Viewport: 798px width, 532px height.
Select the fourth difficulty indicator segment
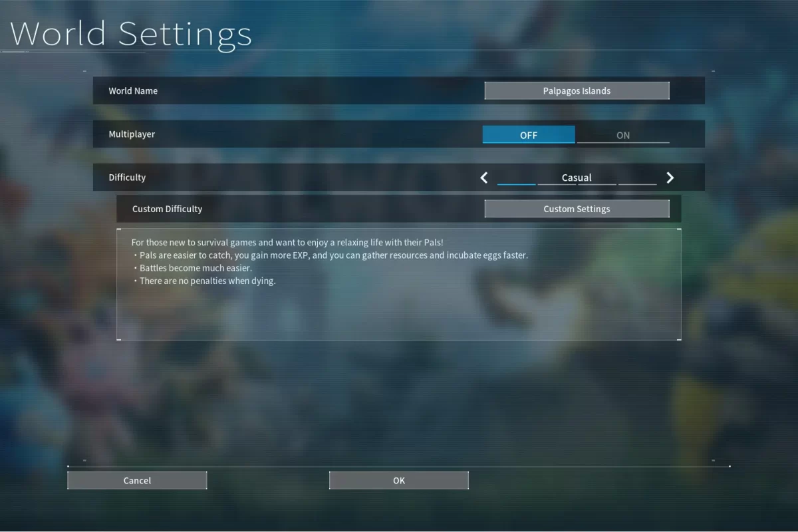click(x=637, y=184)
